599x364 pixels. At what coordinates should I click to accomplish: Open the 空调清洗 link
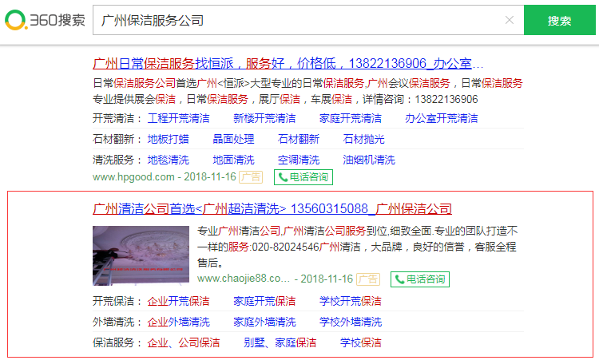tap(298, 160)
